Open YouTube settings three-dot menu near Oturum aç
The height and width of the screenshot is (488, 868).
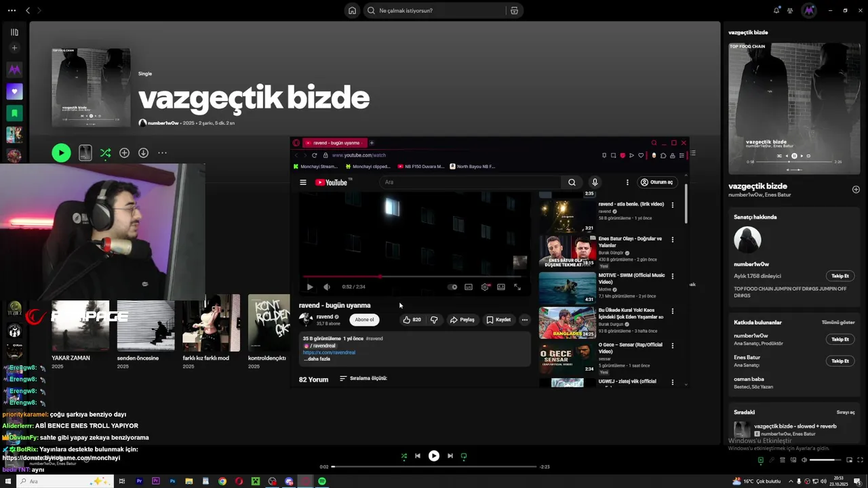(x=627, y=182)
